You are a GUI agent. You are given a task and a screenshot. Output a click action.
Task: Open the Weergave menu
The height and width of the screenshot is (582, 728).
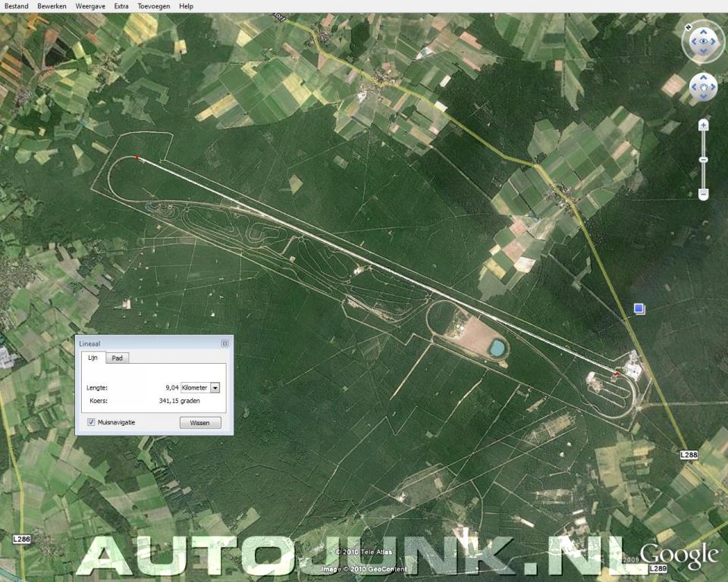click(x=90, y=6)
